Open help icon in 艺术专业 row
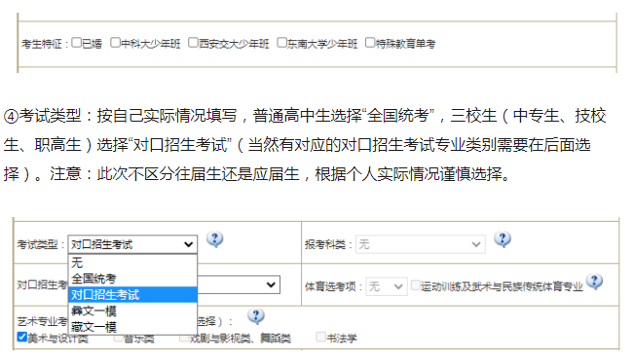This screenshot has width=634, height=364. tap(256, 316)
